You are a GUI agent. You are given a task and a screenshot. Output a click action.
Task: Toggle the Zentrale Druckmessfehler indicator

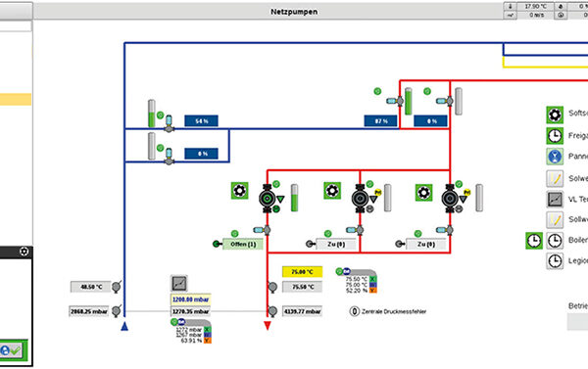click(355, 311)
